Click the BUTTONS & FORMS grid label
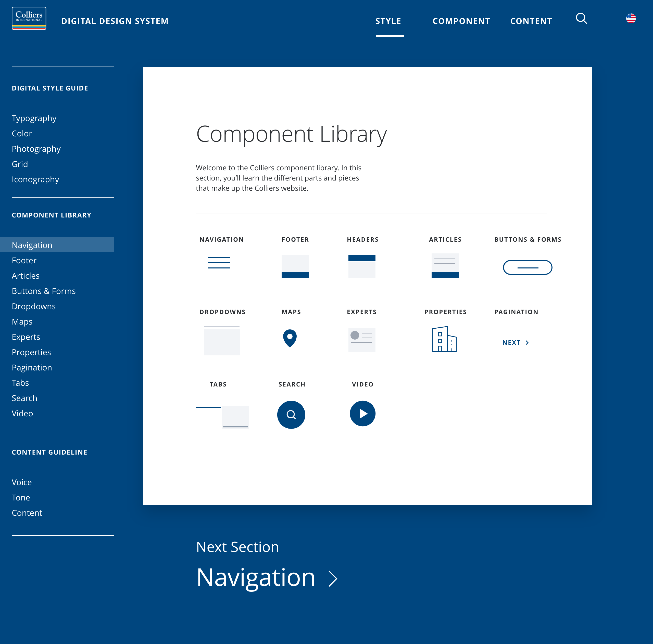The height and width of the screenshot is (644, 653). (x=528, y=240)
